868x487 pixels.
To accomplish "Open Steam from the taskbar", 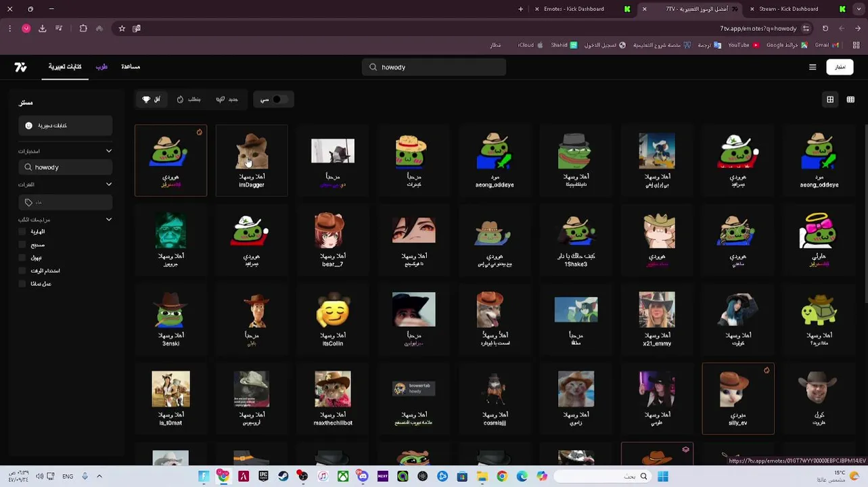I will pyautogui.click(x=283, y=476).
